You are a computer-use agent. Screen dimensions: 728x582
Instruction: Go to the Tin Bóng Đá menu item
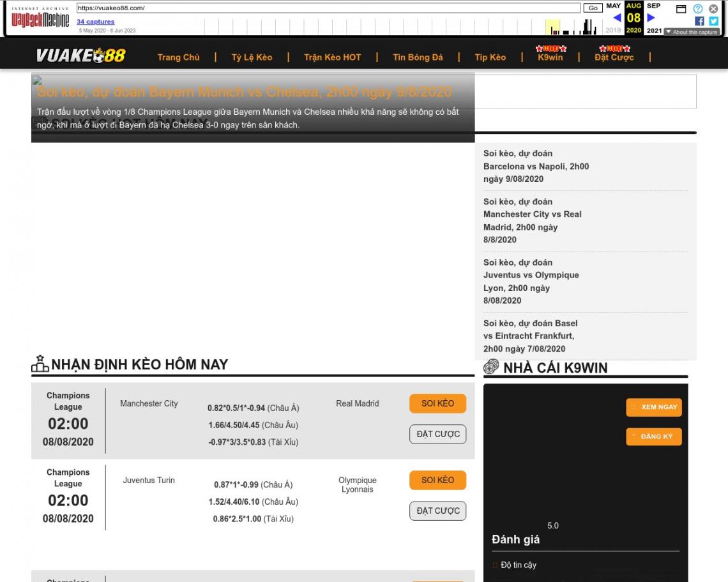[418, 57]
